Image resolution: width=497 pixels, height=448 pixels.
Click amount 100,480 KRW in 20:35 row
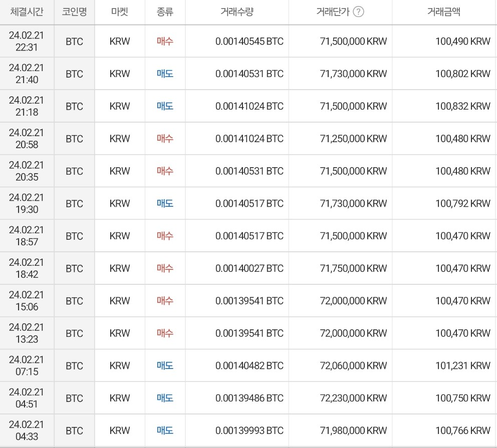click(x=463, y=171)
